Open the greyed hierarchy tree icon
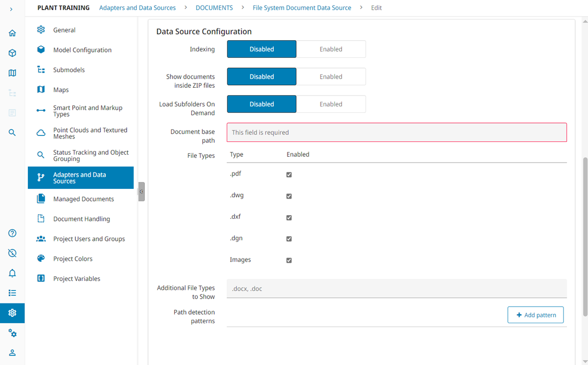Screen dimensions: 588x365 click(x=12, y=93)
